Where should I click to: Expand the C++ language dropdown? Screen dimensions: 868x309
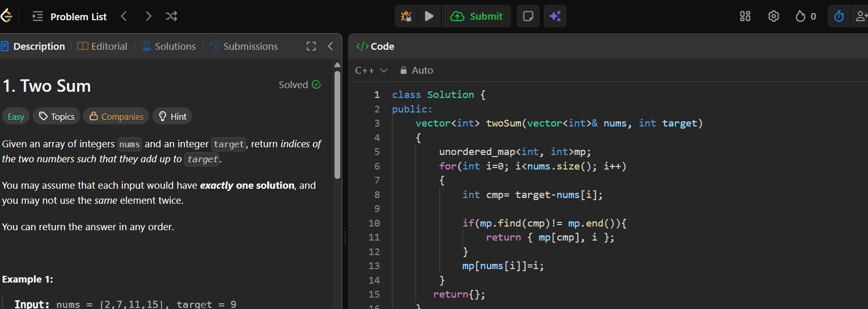(x=371, y=70)
